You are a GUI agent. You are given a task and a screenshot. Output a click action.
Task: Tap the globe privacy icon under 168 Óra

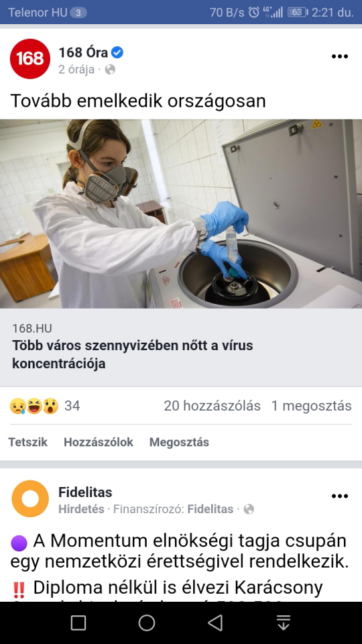[110, 69]
